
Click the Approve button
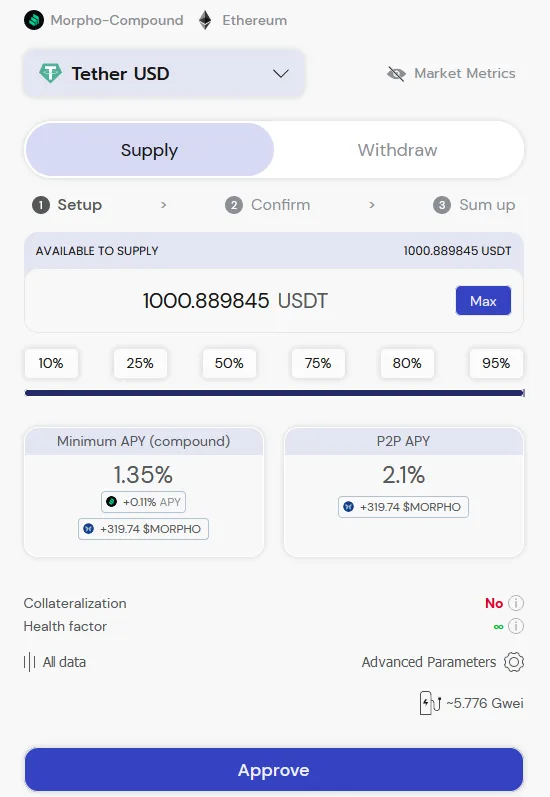click(274, 770)
